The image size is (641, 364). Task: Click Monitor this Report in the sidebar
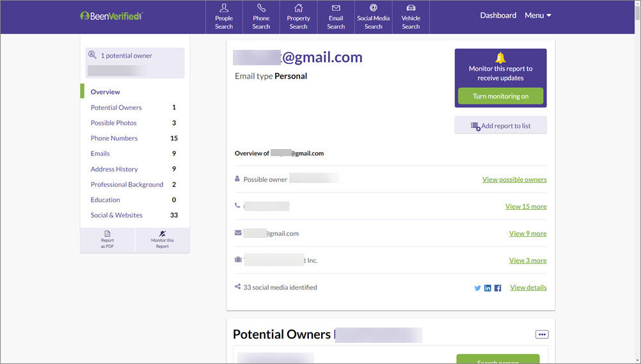(x=162, y=240)
